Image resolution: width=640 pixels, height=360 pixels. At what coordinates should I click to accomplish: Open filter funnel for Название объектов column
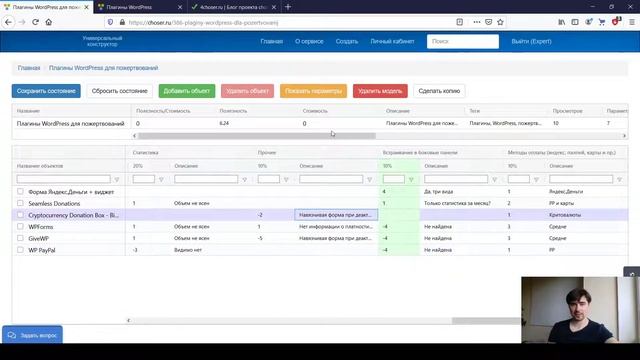pos(117,180)
